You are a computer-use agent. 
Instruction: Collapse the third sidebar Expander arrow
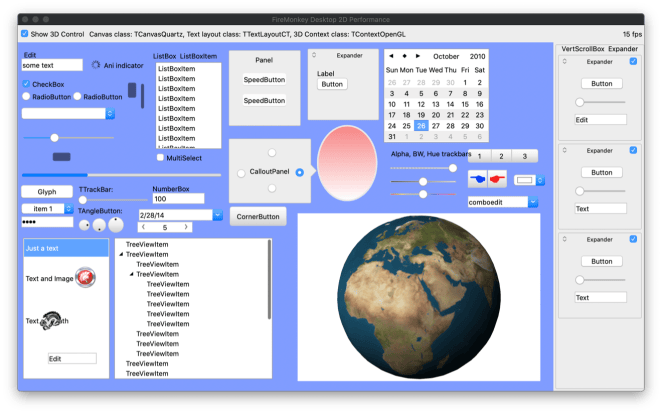564,239
